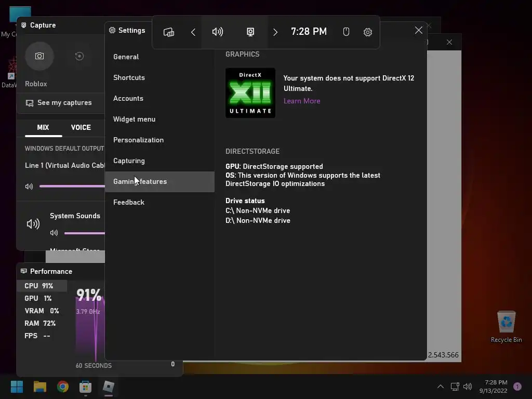Open the Personalization settings section
The height and width of the screenshot is (399, 532).
click(x=159, y=140)
